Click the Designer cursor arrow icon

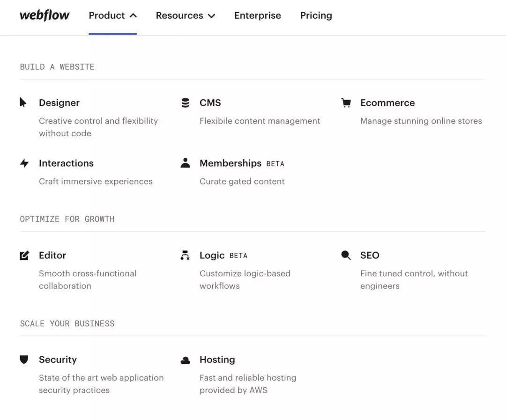(x=23, y=103)
